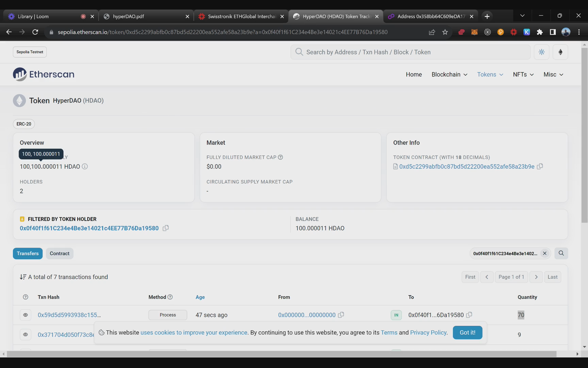Click the Sepolia Testnet badge
Viewport: 588px width, 368px height.
tap(30, 52)
